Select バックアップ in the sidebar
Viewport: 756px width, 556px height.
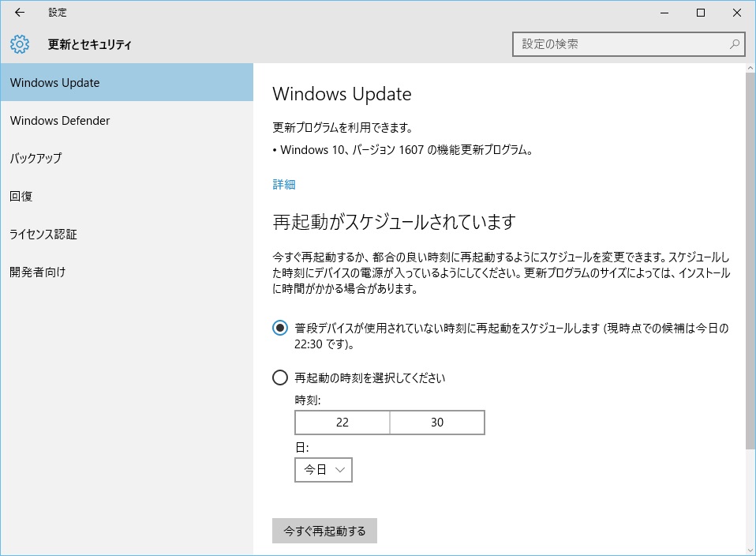pyautogui.click(x=127, y=158)
